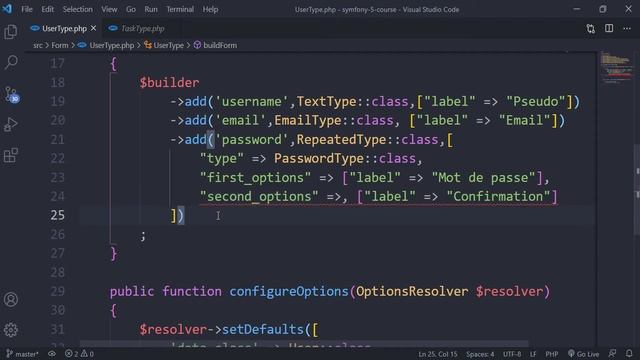Open the More Actions ellipsis menu
The width and height of the screenshot is (640, 360).
(627, 29)
